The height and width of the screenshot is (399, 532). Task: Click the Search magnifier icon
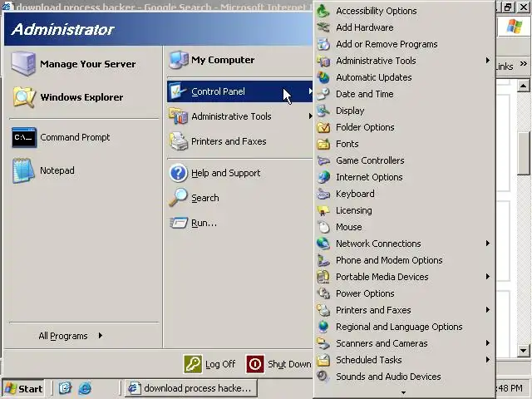click(178, 198)
